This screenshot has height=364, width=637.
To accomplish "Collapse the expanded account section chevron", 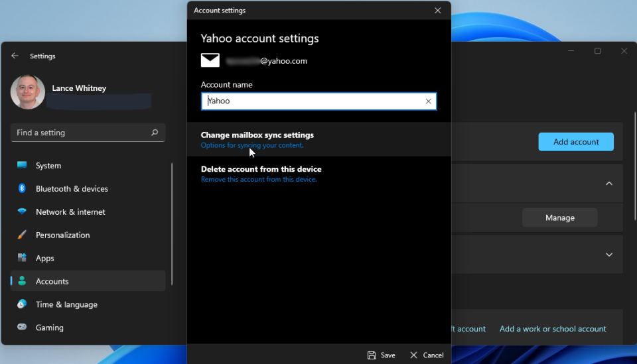I will tap(608, 184).
